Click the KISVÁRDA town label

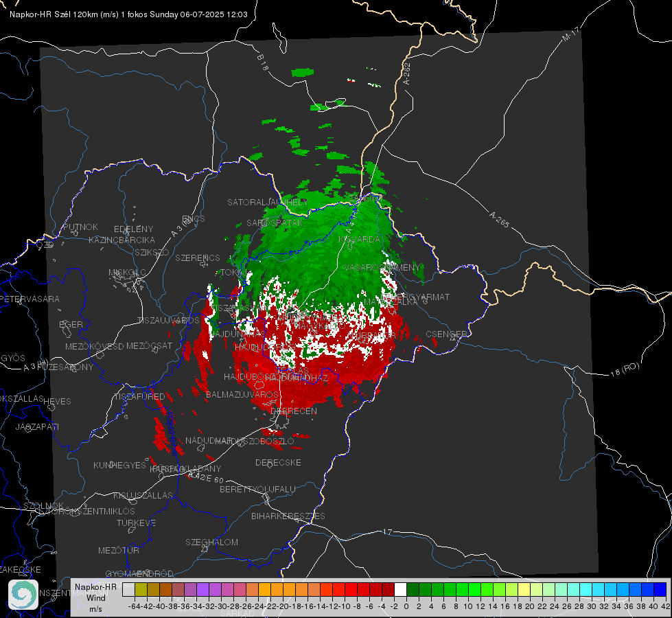(359, 240)
